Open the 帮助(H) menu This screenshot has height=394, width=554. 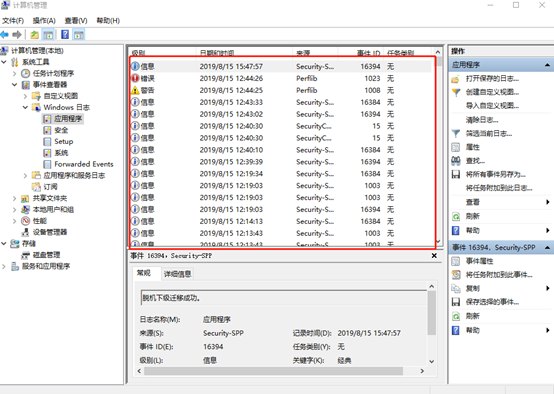[x=108, y=20]
